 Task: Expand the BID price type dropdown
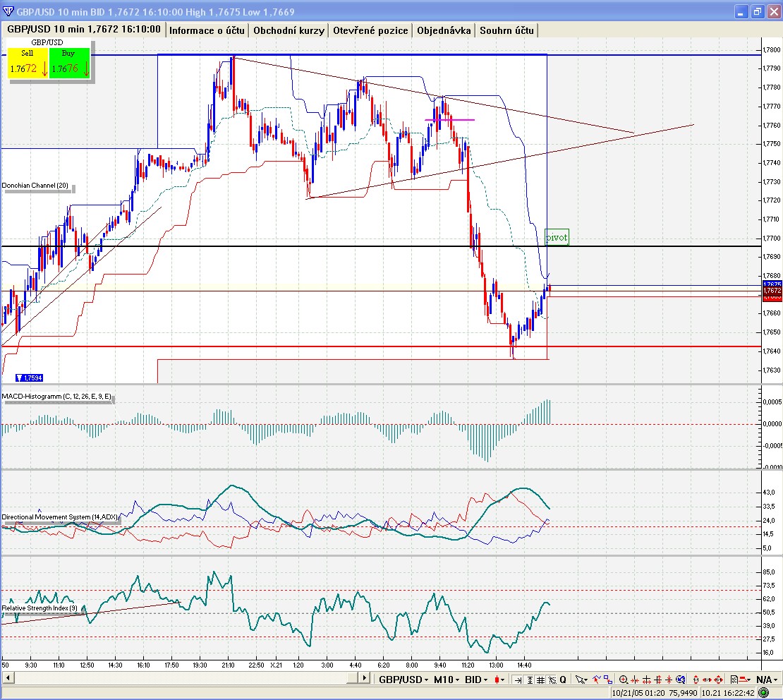477,680
